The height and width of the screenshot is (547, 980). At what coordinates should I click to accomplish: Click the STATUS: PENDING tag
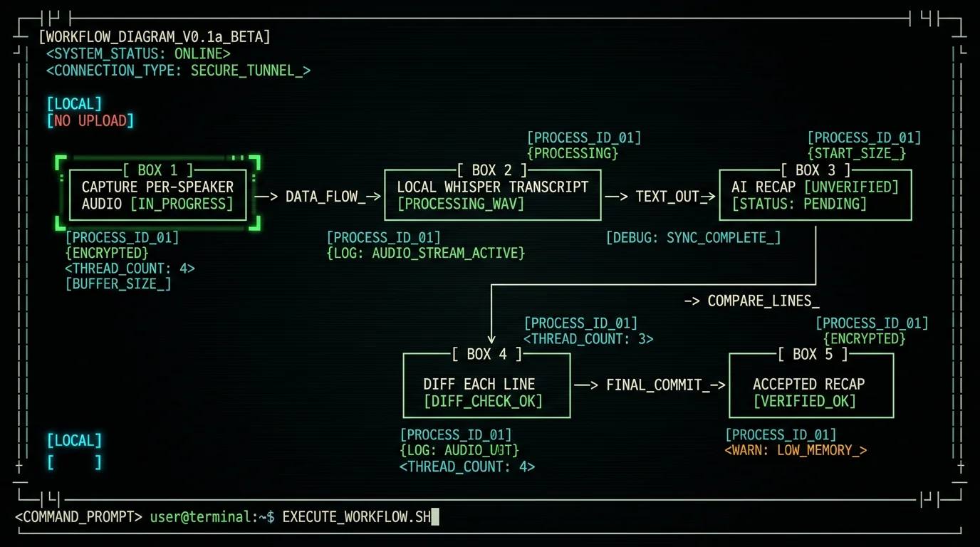(x=799, y=204)
